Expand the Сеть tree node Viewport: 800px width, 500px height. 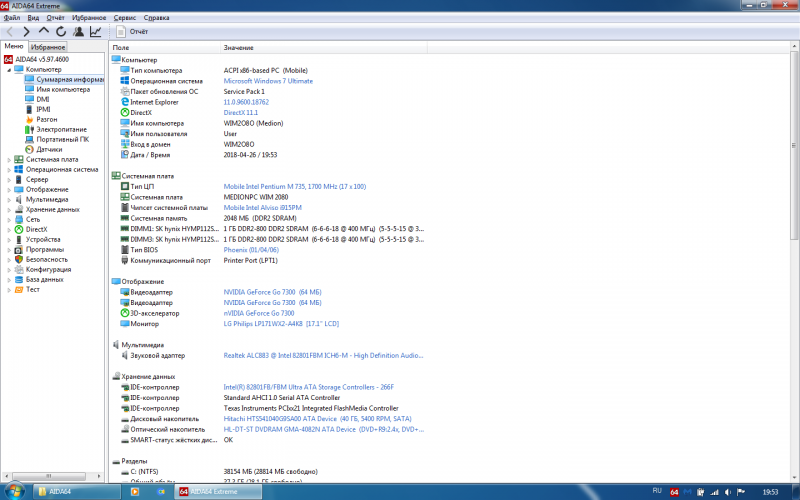(9, 219)
